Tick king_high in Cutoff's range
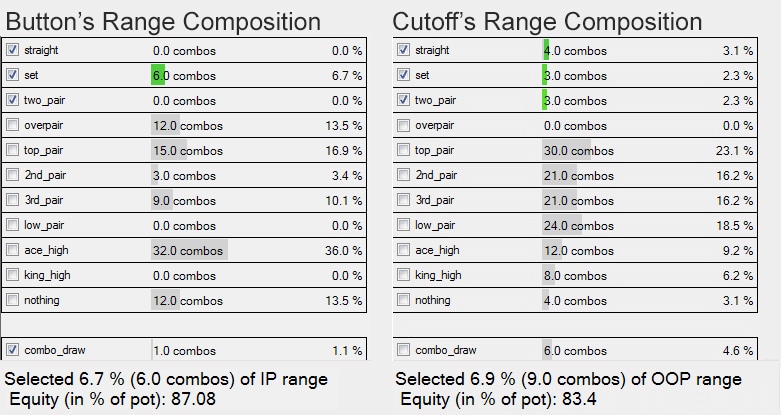 coord(403,275)
